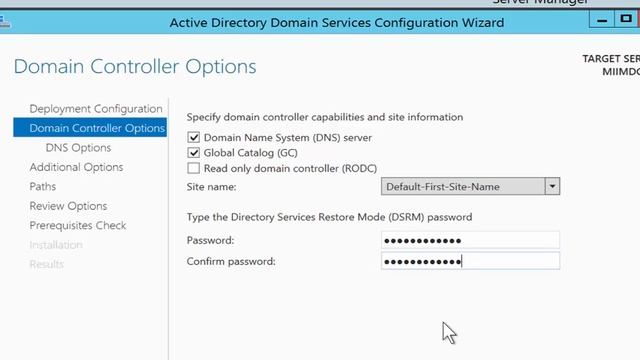Open the Paths step
Screen dimensions: 640x360
point(43,187)
